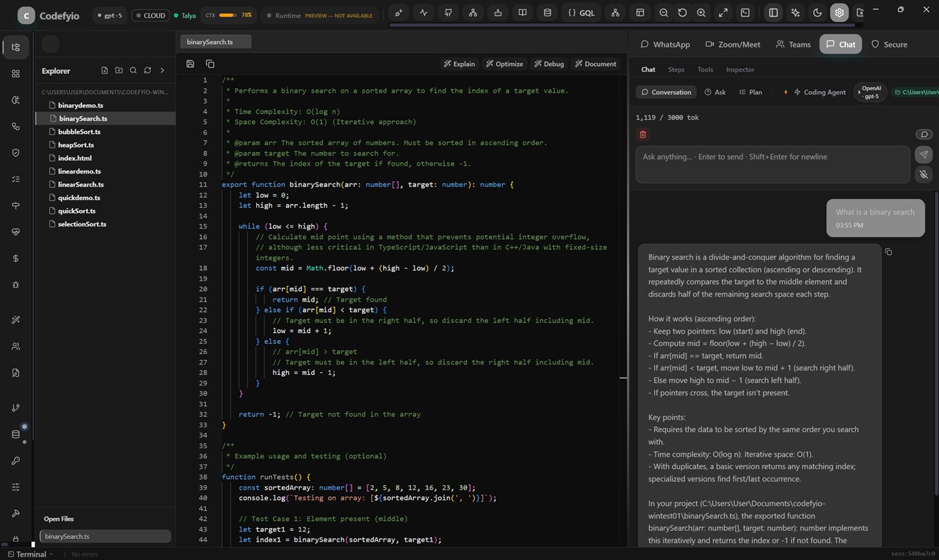Image resolution: width=939 pixels, height=560 pixels.
Task: Open the Secure panel tab
Action: point(889,44)
